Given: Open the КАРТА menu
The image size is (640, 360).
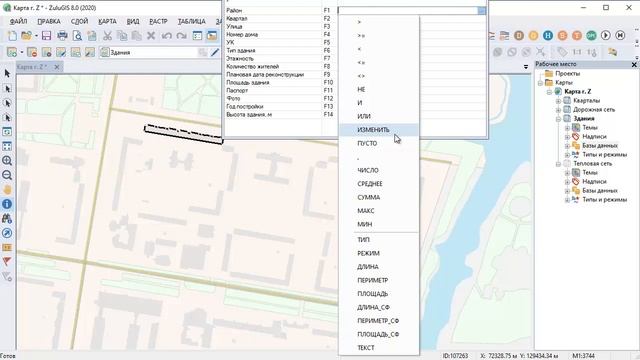Looking at the screenshot, I should click(107, 21).
